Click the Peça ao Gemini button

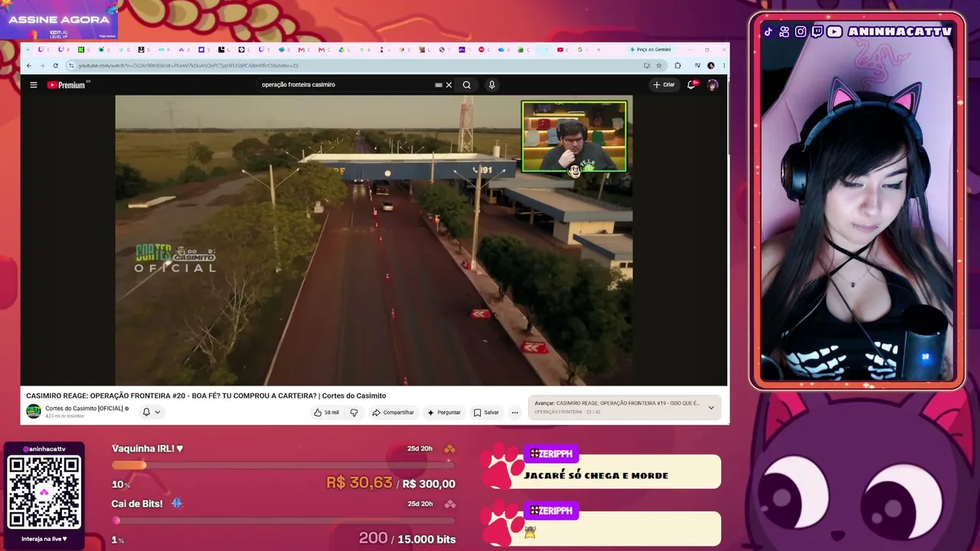[650, 50]
